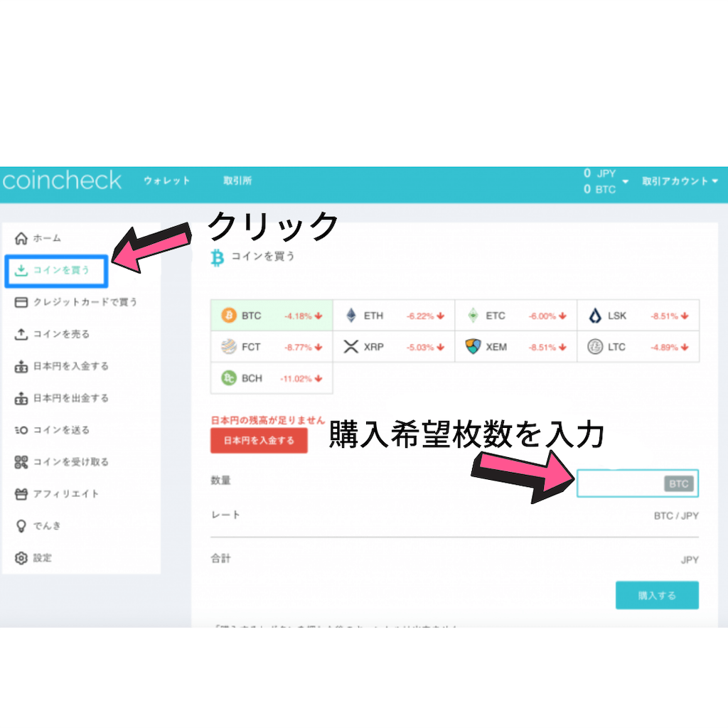Viewport: 728px width, 728px height.
Task: Select the コインを買う download icon
Action: click(21, 269)
